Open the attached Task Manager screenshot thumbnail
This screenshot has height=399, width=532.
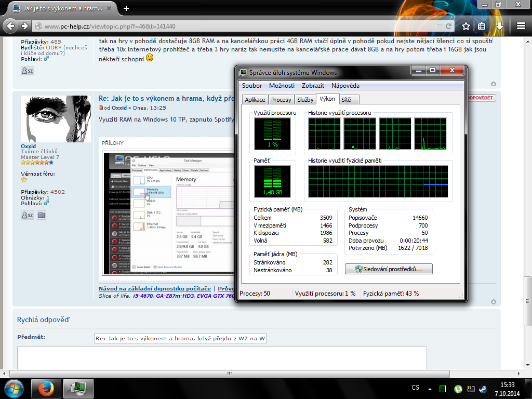(167, 213)
